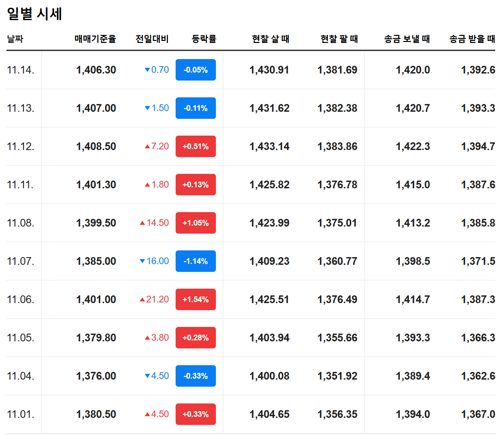The height and width of the screenshot is (436, 504).
Task: Click the up change value 21.20
Action: click(154, 299)
